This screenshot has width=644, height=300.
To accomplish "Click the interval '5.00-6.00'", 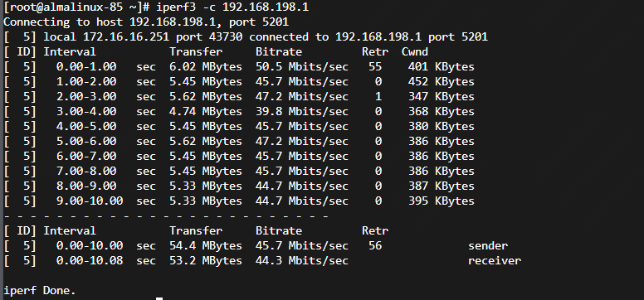I will click(x=86, y=141).
